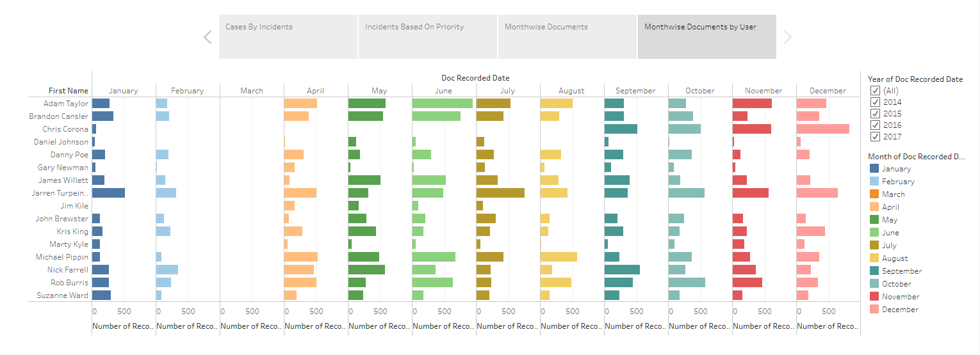Click Adam Taylor's June bar
The image size is (980, 355).
click(442, 104)
